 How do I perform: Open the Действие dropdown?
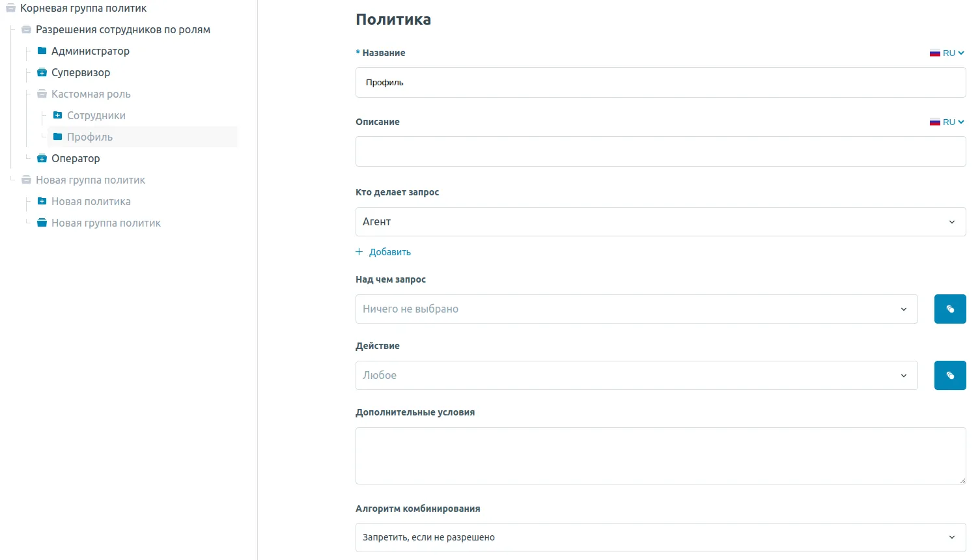click(636, 376)
